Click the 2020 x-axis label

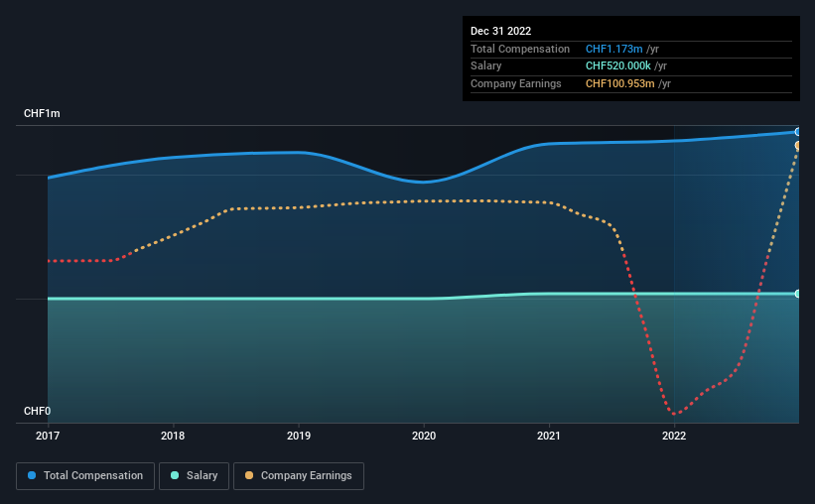[424, 436]
